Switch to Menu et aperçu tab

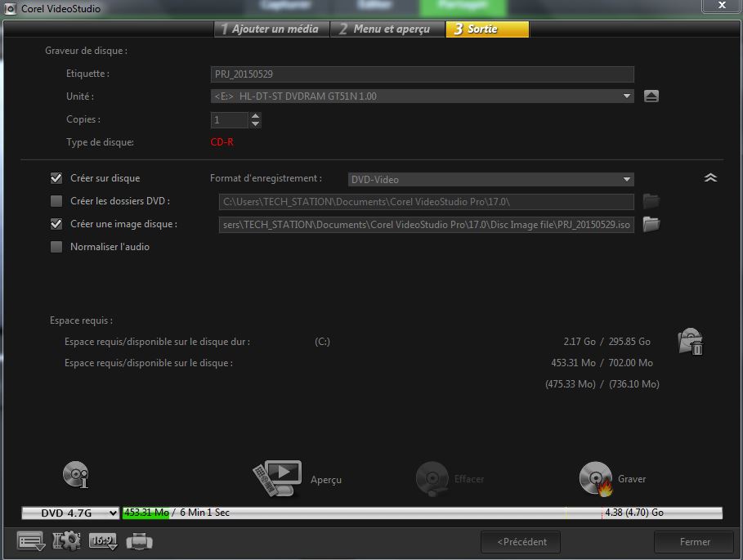click(x=387, y=29)
